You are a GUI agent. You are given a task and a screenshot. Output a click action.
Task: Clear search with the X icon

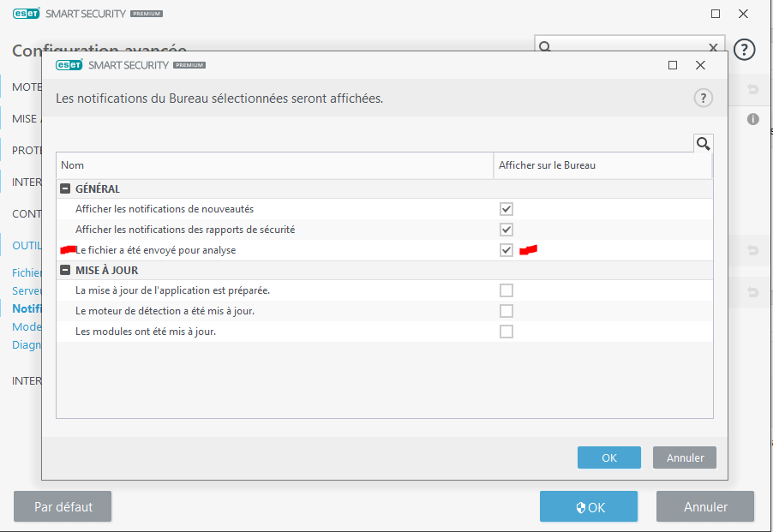(713, 48)
